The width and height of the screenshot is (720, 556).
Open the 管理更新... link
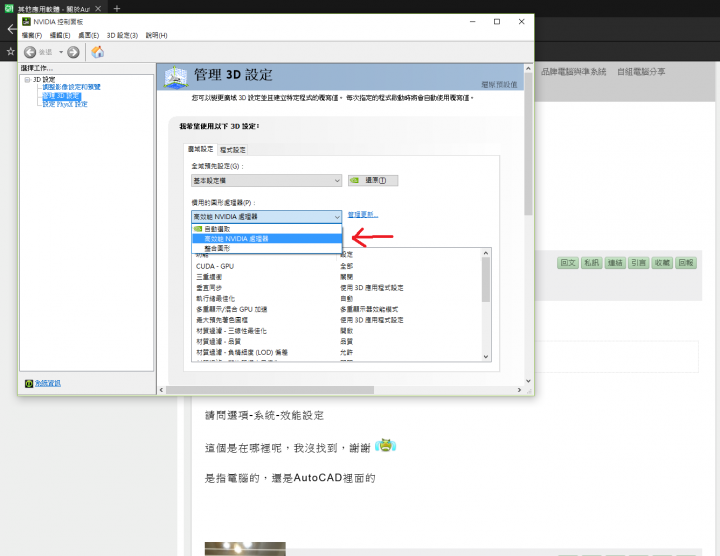[363, 214]
